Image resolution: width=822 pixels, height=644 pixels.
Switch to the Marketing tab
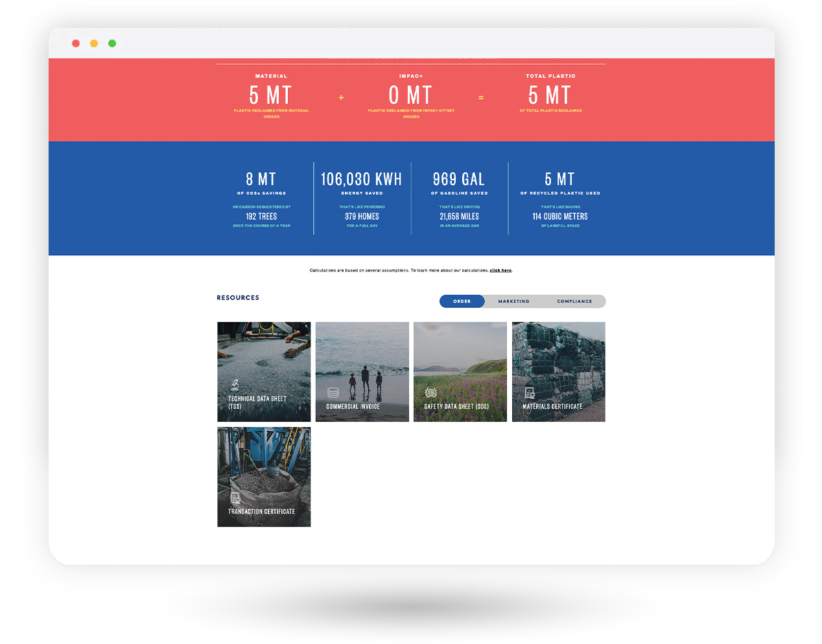pos(513,301)
